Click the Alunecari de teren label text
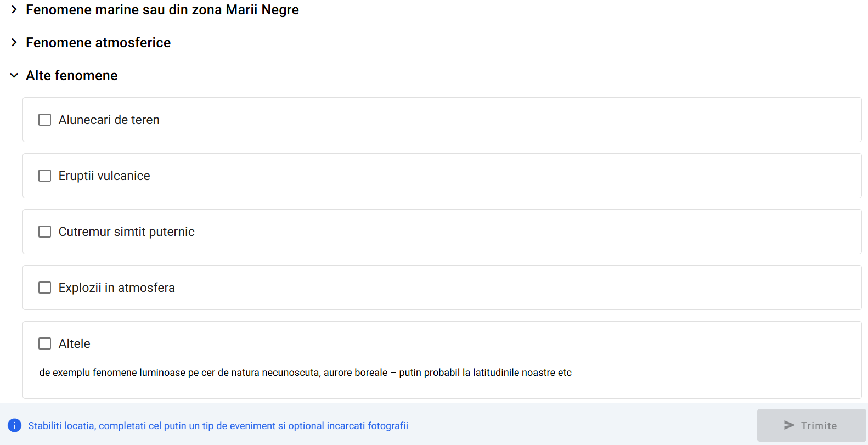Screen dimensions: 868x445 point(109,120)
